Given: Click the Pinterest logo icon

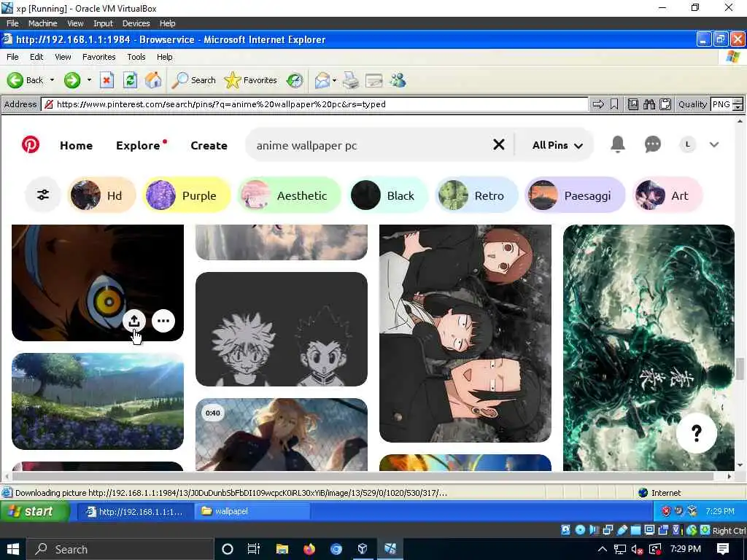Looking at the screenshot, I should click(x=31, y=145).
